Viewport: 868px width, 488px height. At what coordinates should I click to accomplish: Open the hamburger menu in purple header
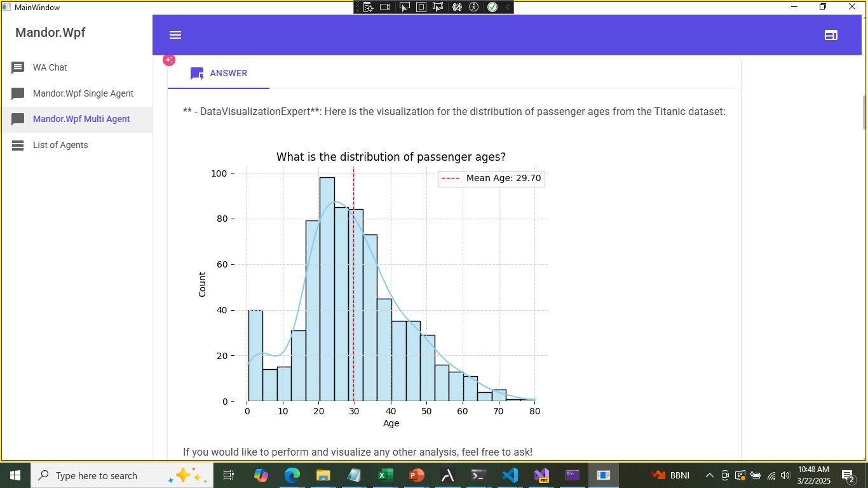175,35
